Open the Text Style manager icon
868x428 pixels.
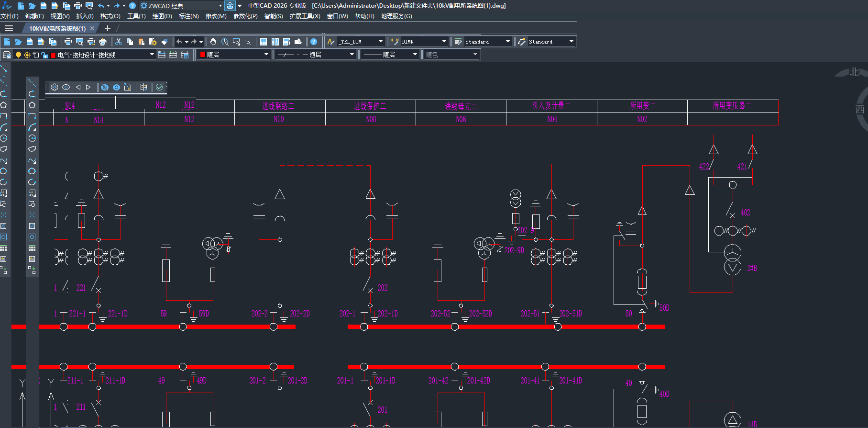331,42
